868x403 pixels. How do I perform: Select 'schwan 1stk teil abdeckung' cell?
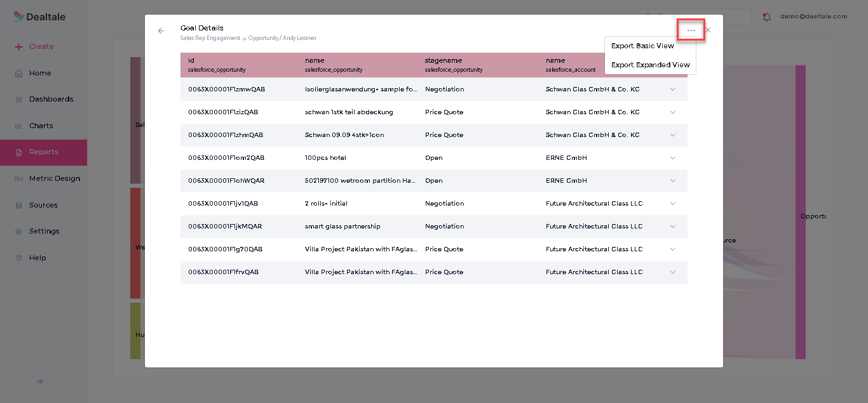click(349, 112)
